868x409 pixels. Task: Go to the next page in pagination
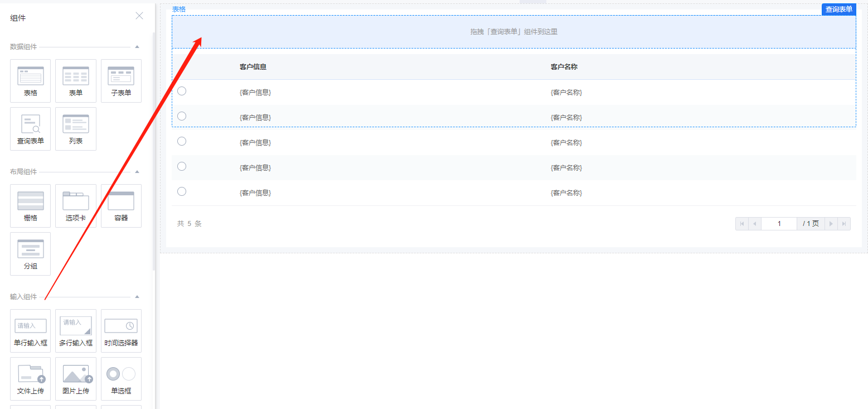tap(831, 224)
